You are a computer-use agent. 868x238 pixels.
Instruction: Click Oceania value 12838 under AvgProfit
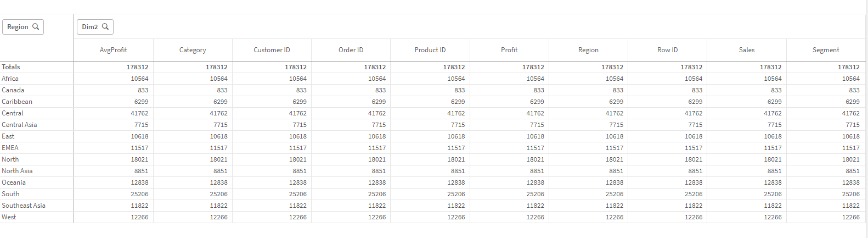pyautogui.click(x=139, y=182)
